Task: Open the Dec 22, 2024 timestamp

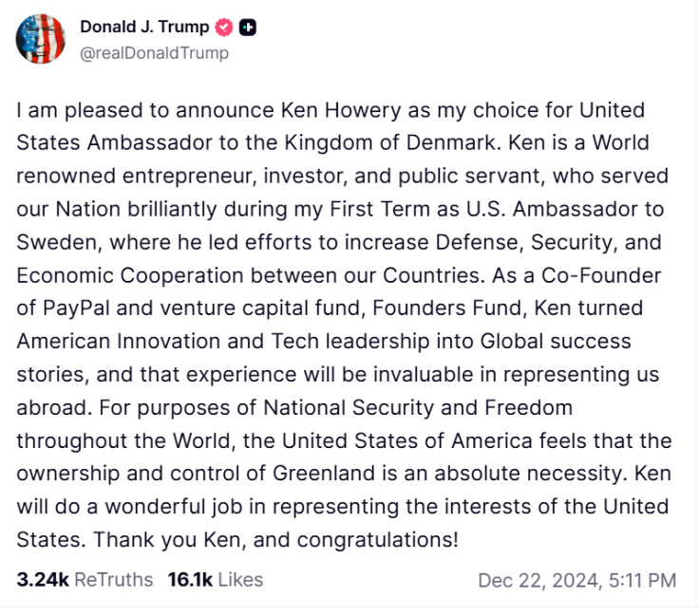Action: [x=539, y=580]
